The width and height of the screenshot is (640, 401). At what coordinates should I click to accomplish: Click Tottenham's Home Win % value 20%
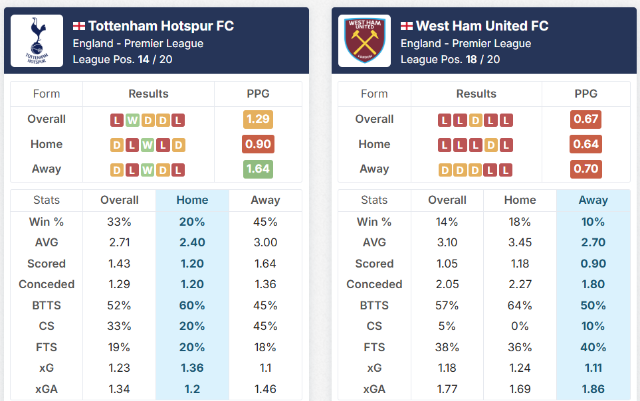coord(192,222)
